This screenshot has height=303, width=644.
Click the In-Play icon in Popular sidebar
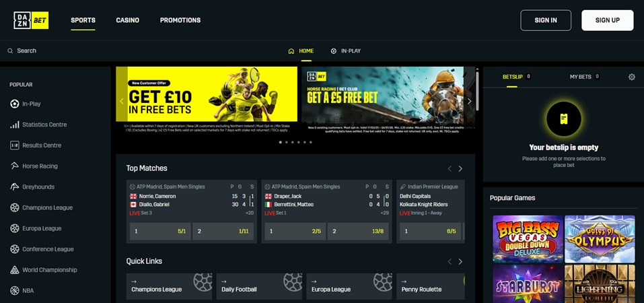[x=15, y=104]
